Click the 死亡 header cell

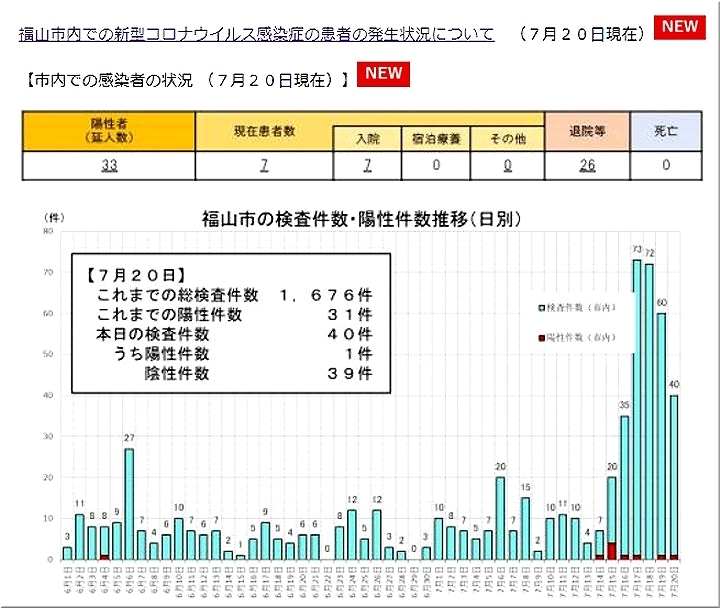click(x=666, y=130)
